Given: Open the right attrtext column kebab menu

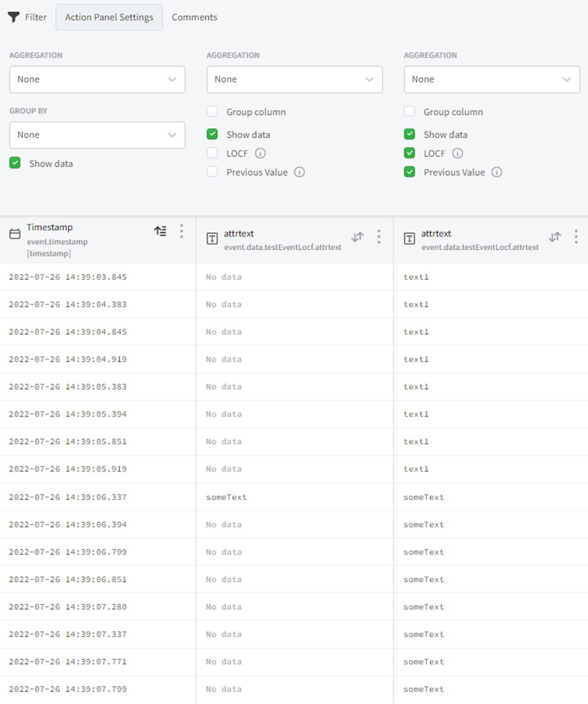Looking at the screenshot, I should (x=576, y=237).
